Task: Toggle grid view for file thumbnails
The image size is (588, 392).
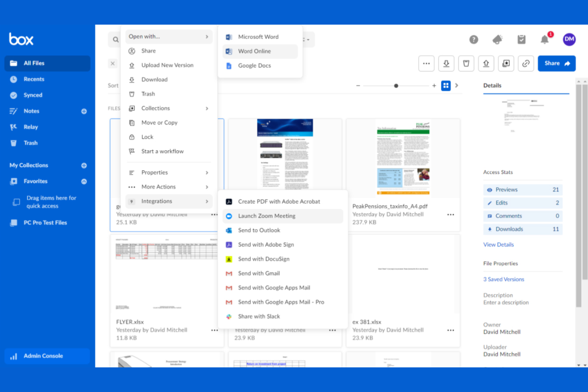Action: point(446,85)
